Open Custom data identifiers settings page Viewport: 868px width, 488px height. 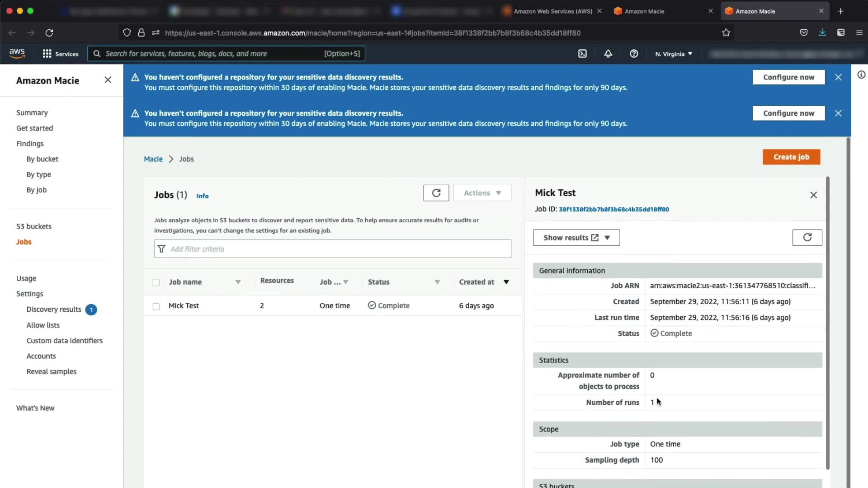(65, 341)
